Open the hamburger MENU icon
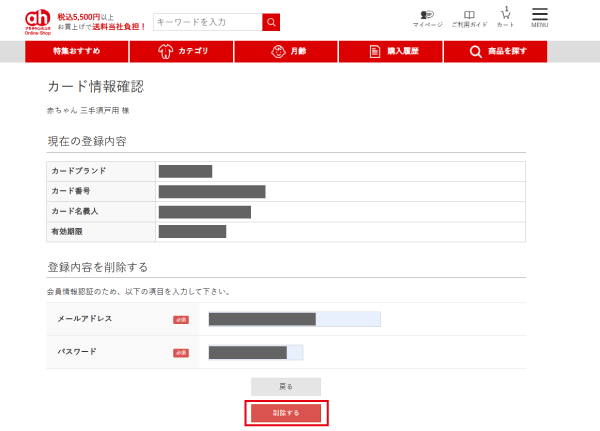600x431 pixels. [540, 18]
